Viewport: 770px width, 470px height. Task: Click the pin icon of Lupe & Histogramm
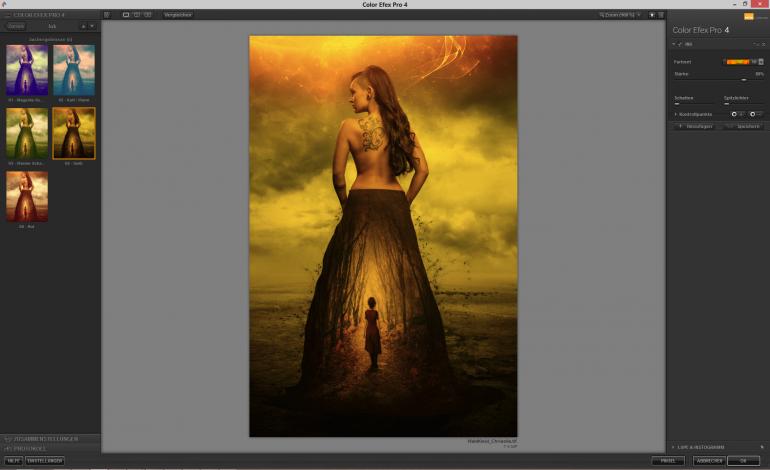pos(762,447)
